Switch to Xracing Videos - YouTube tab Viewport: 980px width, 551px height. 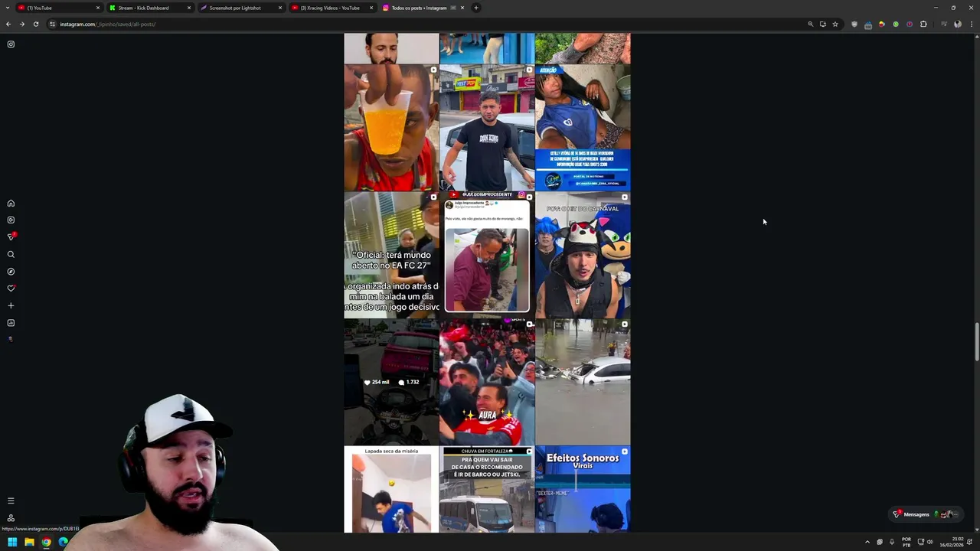click(332, 8)
